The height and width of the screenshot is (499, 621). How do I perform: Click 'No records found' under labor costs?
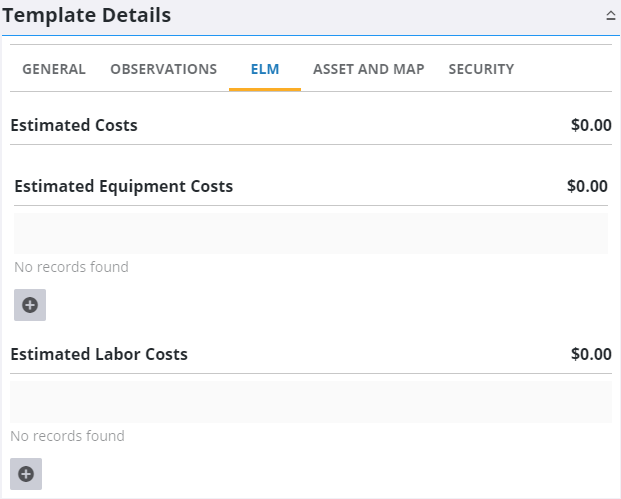pyautogui.click(x=67, y=436)
